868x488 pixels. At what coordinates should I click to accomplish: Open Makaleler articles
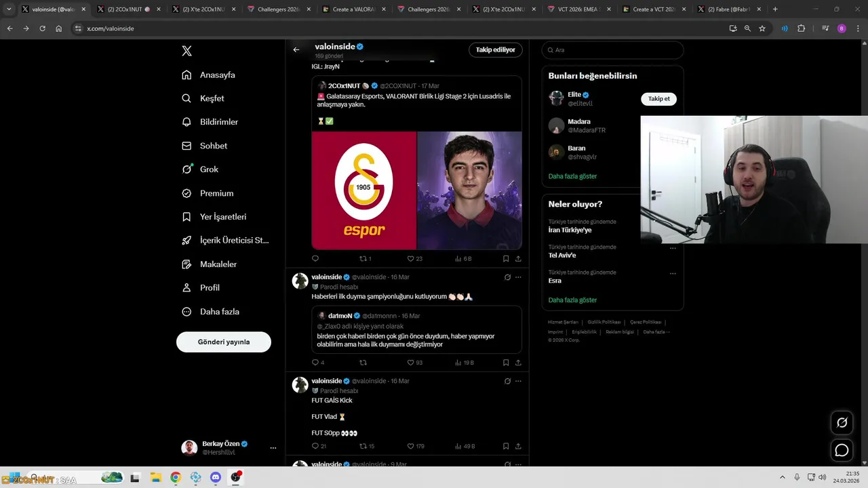click(210, 264)
